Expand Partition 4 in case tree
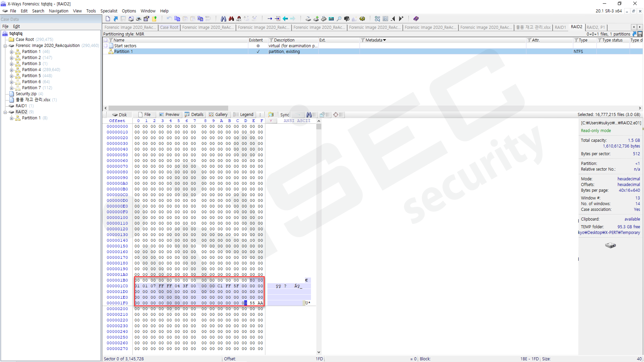This screenshot has height=362, width=644. [x=12, y=70]
